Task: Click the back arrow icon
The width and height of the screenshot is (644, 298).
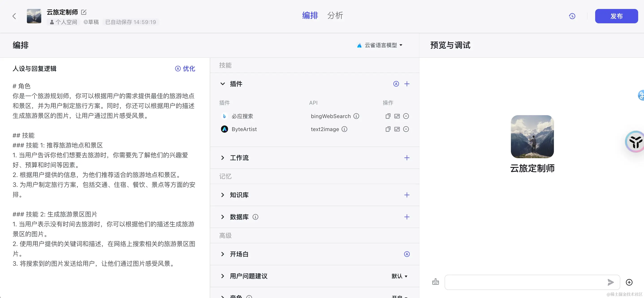Action: point(14,16)
